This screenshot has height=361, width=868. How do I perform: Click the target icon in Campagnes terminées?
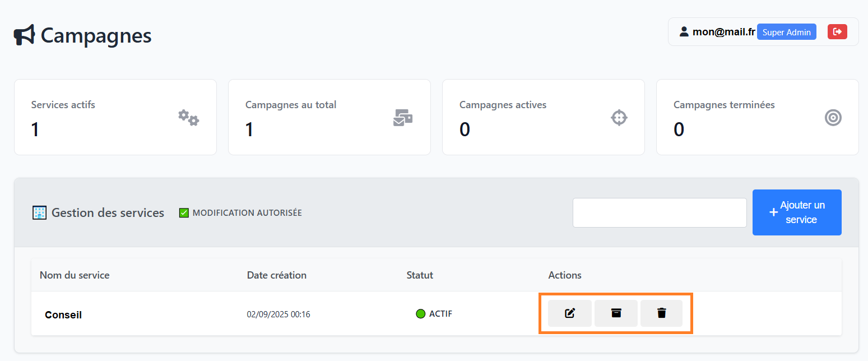pyautogui.click(x=833, y=118)
